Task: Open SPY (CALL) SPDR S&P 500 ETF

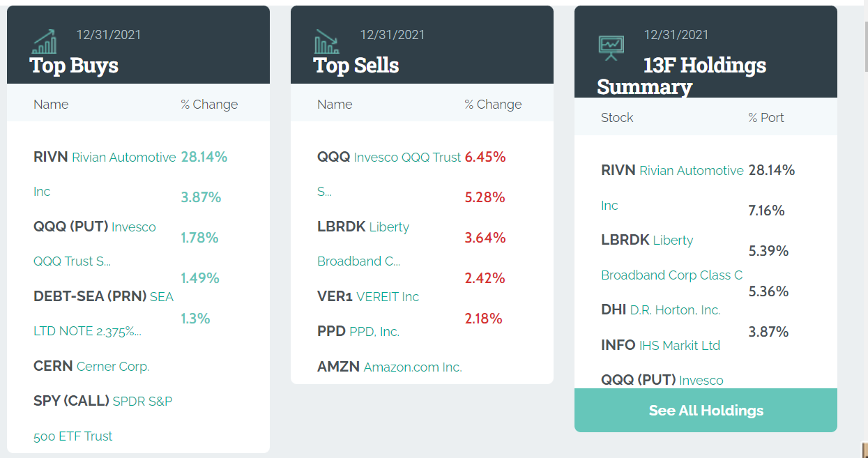Action: [103, 418]
